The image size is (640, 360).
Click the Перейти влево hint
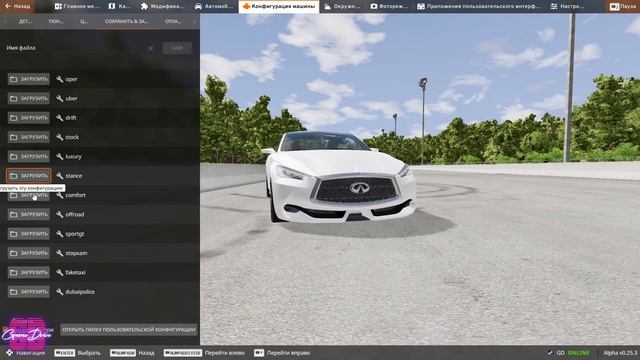point(204,353)
